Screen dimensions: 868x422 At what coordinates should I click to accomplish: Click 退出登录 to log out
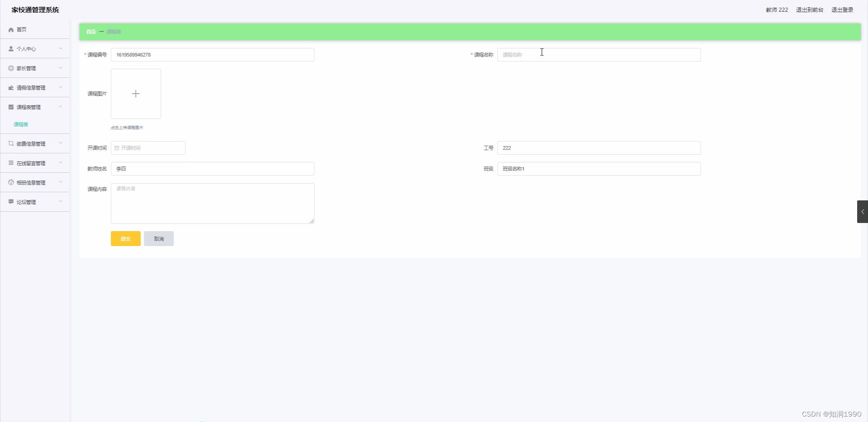(842, 9)
